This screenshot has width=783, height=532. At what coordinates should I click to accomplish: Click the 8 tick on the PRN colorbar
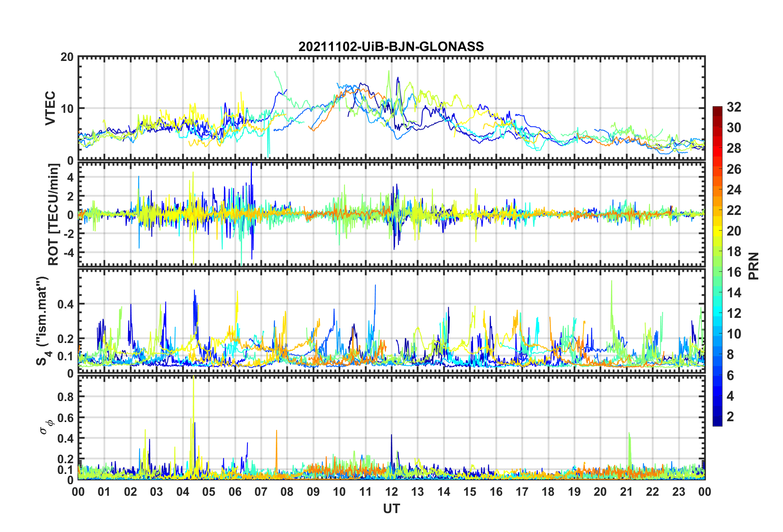click(x=730, y=355)
